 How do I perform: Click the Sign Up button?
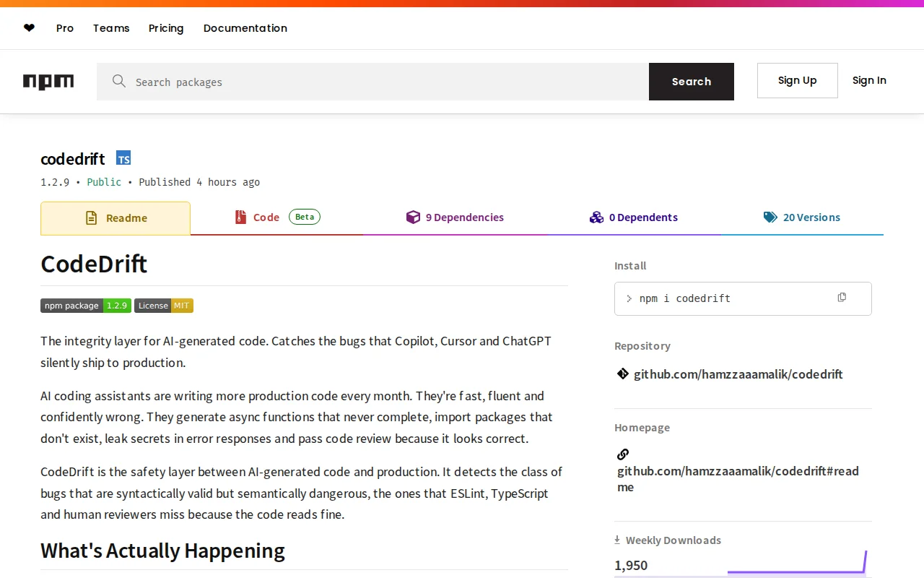coord(798,80)
